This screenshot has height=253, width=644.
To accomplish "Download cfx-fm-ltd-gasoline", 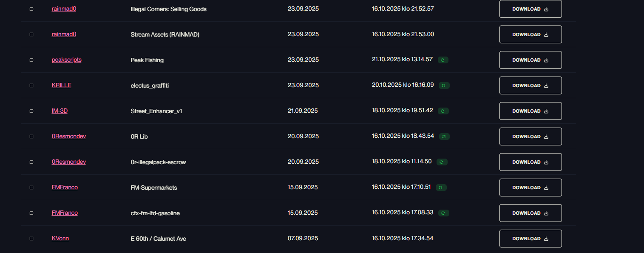I will [x=531, y=213].
